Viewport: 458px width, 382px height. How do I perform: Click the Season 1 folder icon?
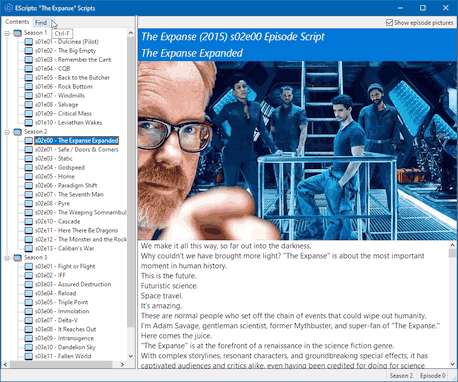pyautogui.click(x=18, y=33)
